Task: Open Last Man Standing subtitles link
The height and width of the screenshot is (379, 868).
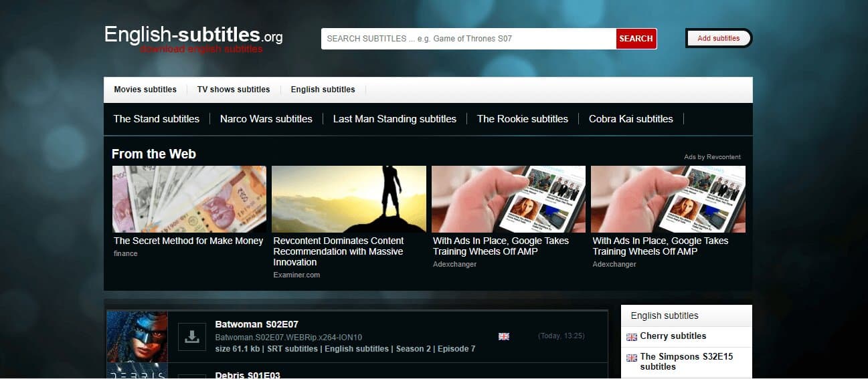Action: point(395,119)
